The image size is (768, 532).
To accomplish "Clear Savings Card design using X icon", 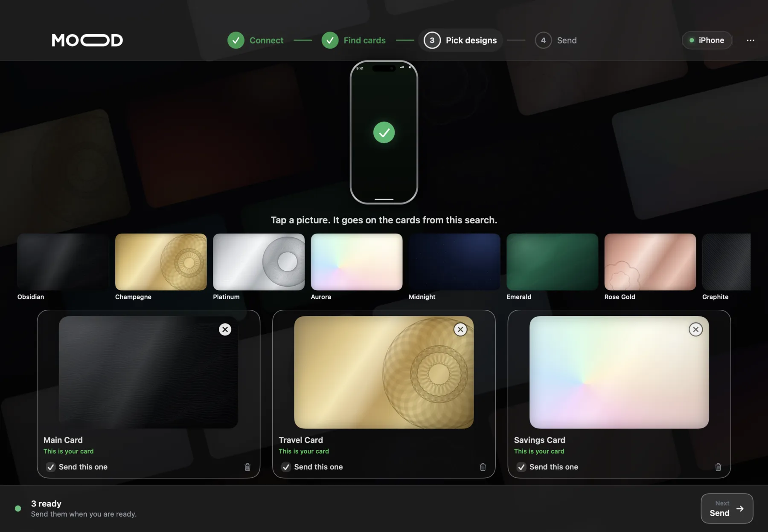I will [695, 329].
